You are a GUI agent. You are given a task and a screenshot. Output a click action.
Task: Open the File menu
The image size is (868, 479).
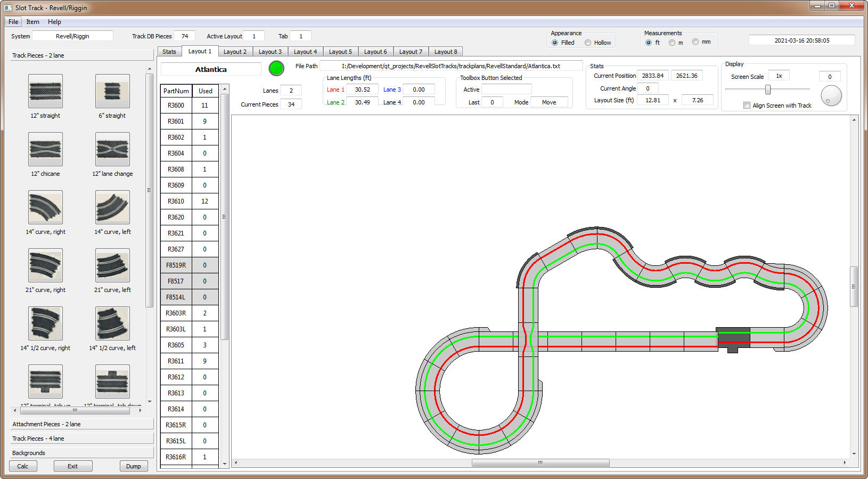pos(13,22)
